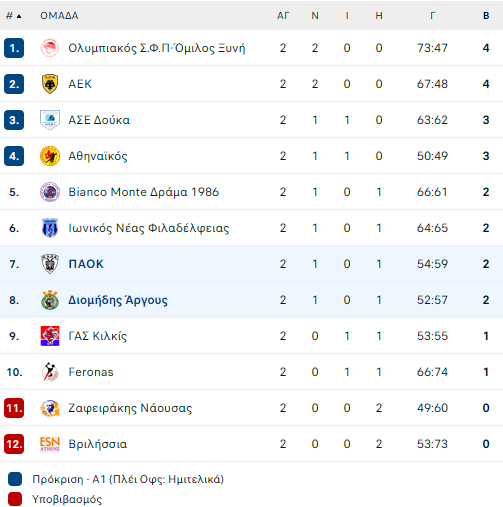Open the ΠΑΟΚ eagle logo
The width and height of the screenshot is (503, 507).
coord(50,264)
